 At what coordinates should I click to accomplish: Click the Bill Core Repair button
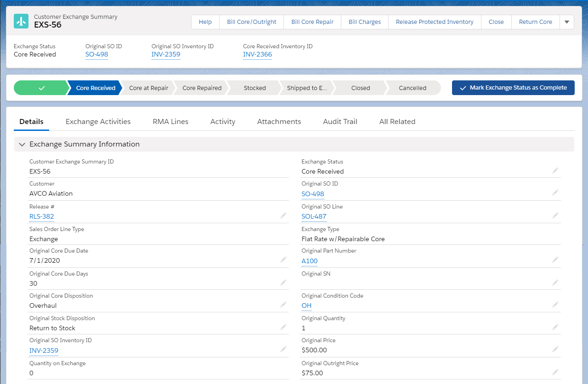click(x=312, y=22)
